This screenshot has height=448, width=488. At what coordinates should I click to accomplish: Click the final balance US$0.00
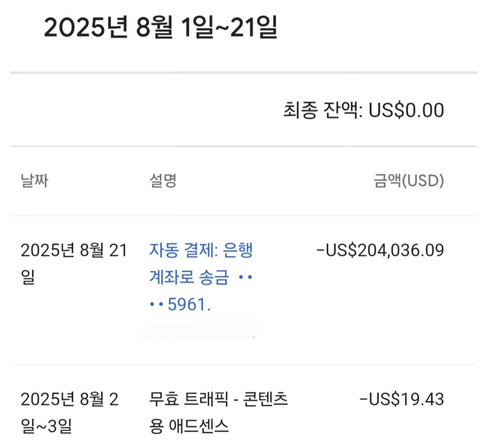tap(407, 109)
